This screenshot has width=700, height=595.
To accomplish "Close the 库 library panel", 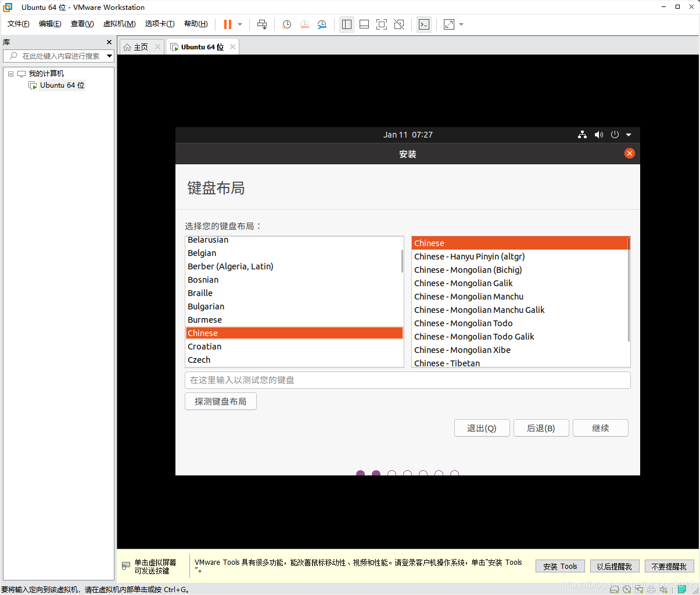I will click(x=109, y=42).
